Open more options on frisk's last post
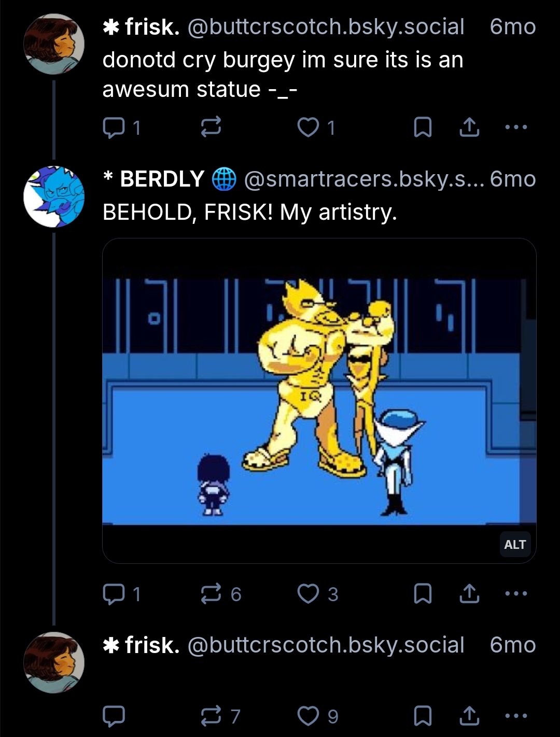 (516, 716)
